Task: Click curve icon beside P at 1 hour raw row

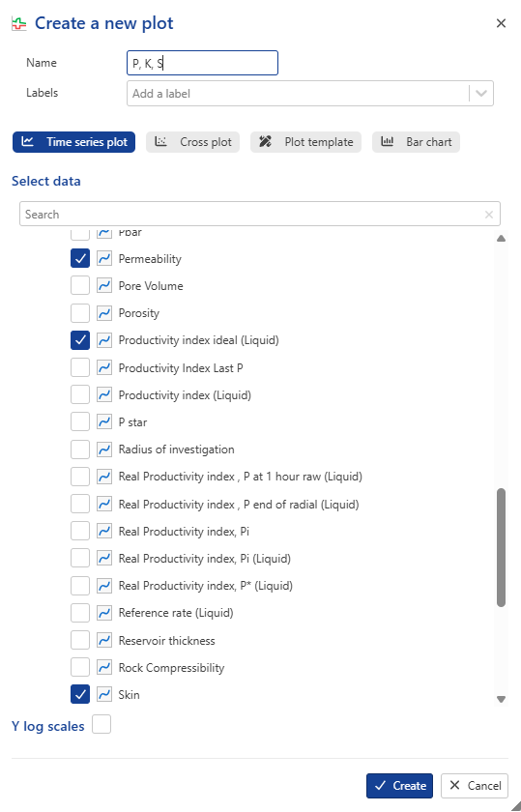Action: pyautogui.click(x=104, y=476)
